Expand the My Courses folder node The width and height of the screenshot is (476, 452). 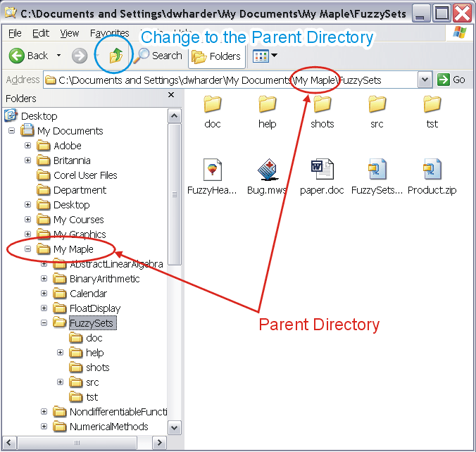tap(27, 219)
